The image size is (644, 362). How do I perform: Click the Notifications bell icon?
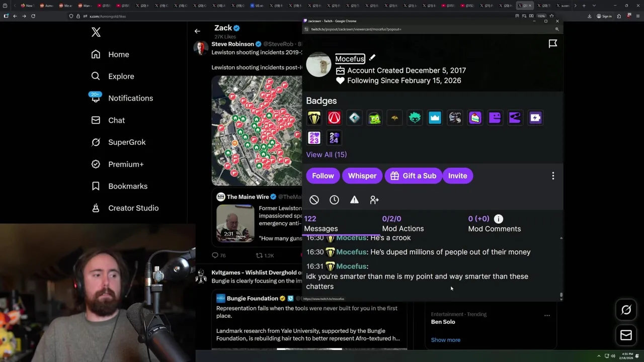point(96,99)
